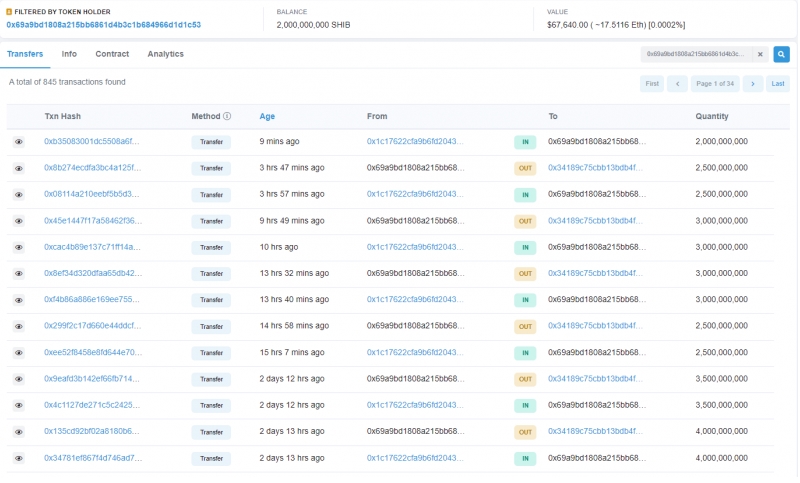The image size is (800, 483).
Task: Switch to the Transfers tab
Action: pyautogui.click(x=25, y=54)
